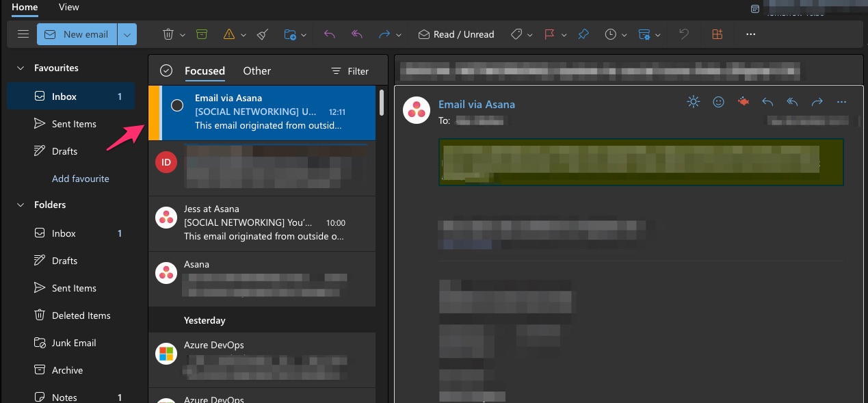Screen dimensions: 868x403
Task: Select all messages using the checkmark circle
Action: click(x=165, y=70)
